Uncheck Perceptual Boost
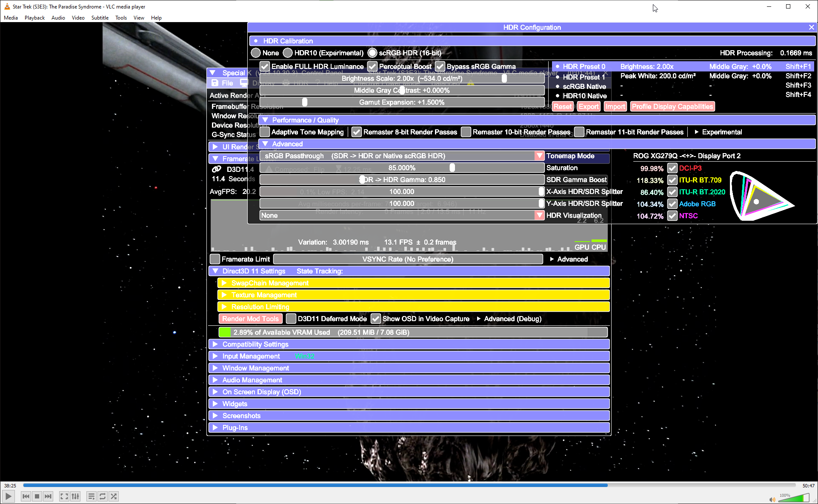 (372, 67)
